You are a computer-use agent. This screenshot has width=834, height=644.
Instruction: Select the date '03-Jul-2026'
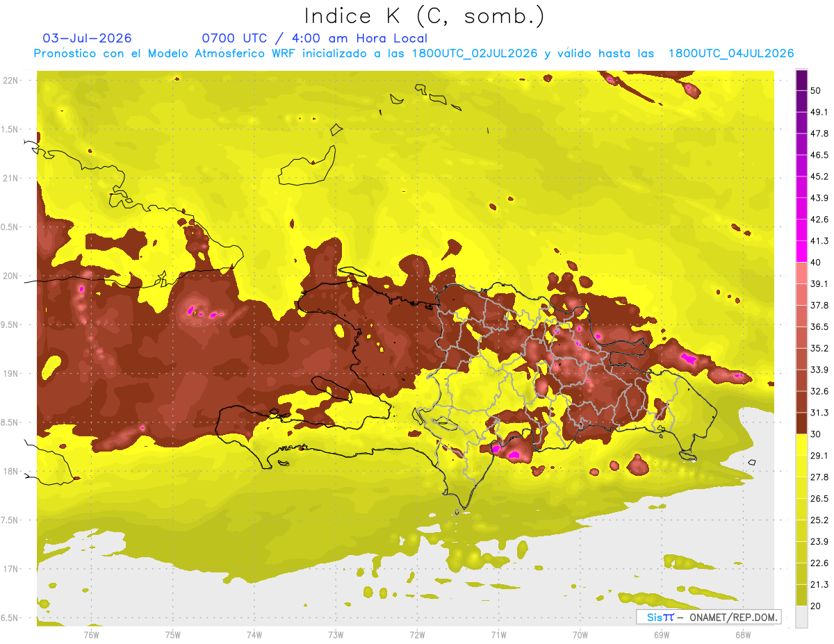click(87, 38)
